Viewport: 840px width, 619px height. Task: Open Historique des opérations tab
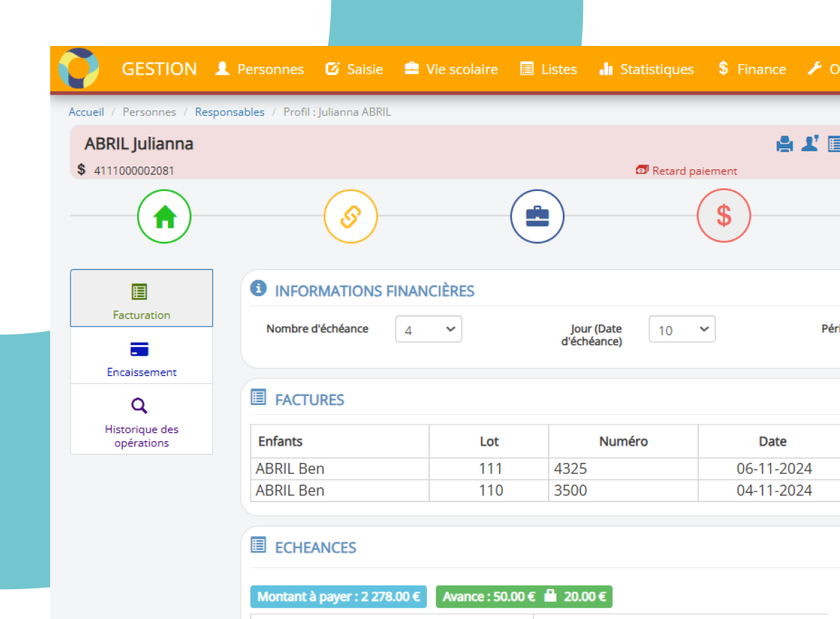pyautogui.click(x=141, y=420)
